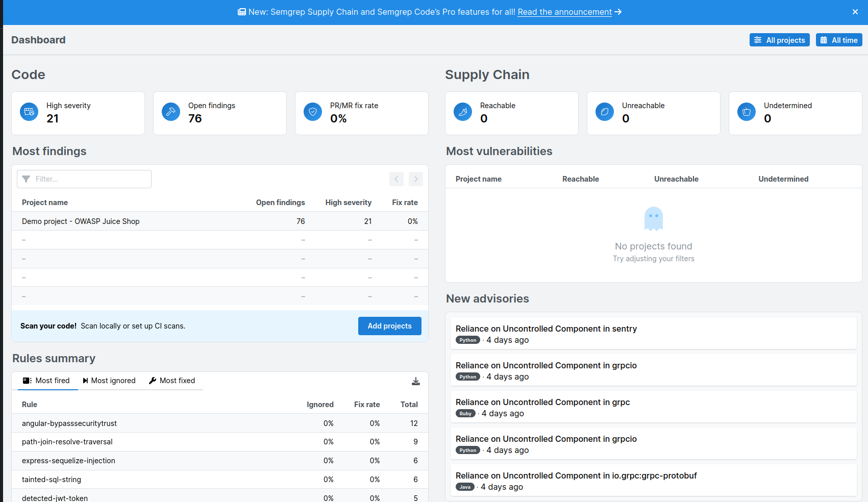The image size is (868, 502).
Task: Select detected-jwt-token rule row
Action: click(220, 495)
